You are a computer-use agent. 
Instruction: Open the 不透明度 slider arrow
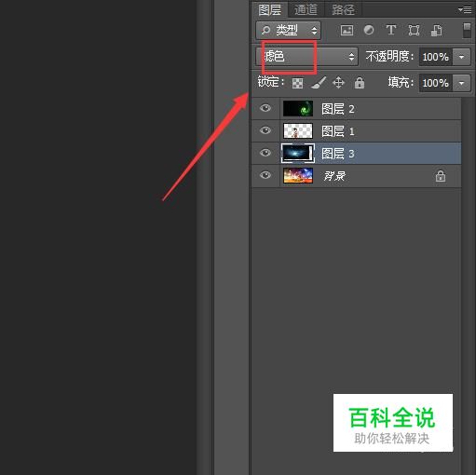pyautogui.click(x=461, y=57)
